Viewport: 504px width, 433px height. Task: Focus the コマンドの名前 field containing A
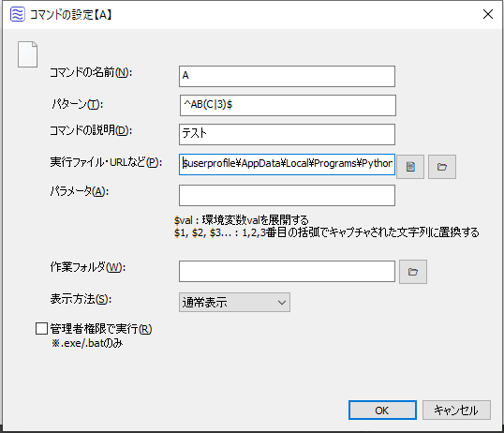pyautogui.click(x=287, y=76)
